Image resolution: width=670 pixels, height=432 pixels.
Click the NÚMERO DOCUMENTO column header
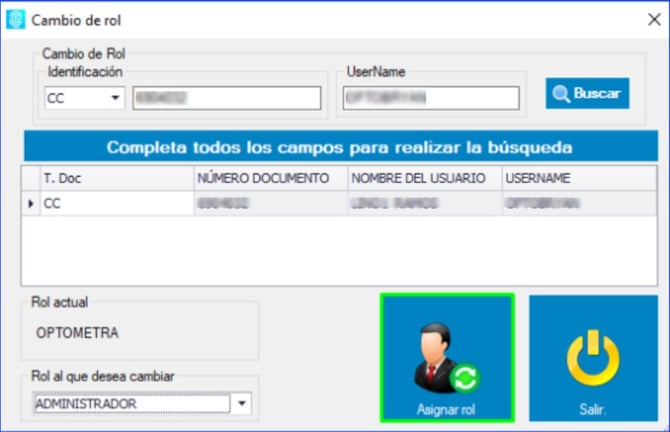point(271,178)
